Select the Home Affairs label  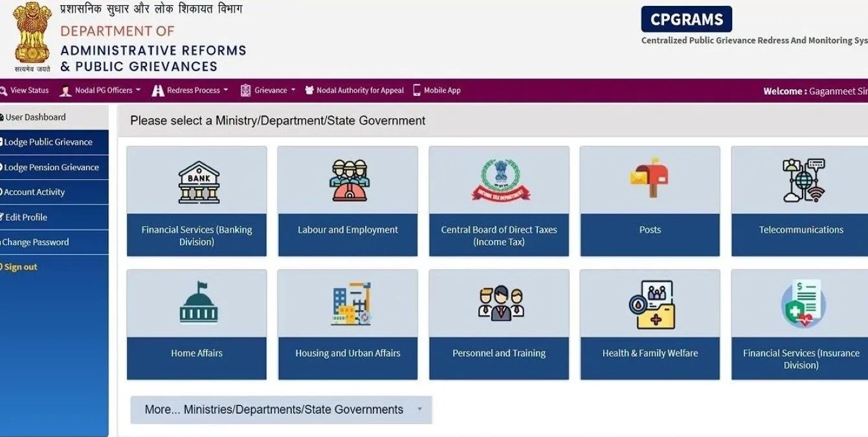(x=197, y=353)
